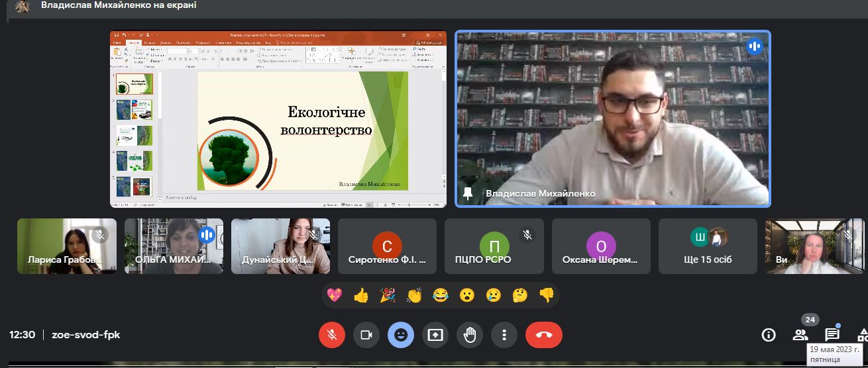This screenshot has height=368, width=868.
Task: Start presenting your screen
Action: point(435,335)
